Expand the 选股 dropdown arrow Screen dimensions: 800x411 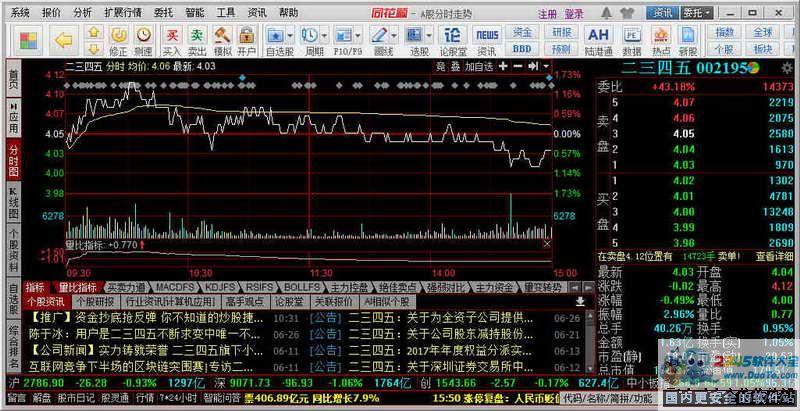(x=429, y=35)
